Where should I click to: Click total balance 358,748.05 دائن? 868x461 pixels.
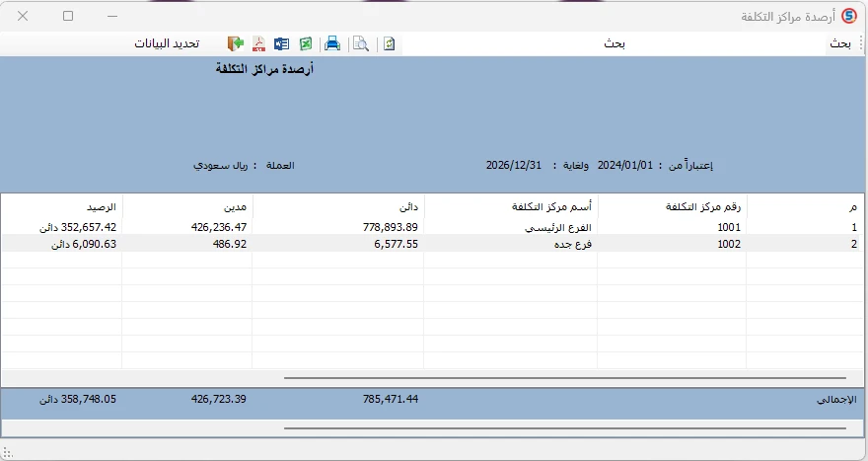pos(78,399)
